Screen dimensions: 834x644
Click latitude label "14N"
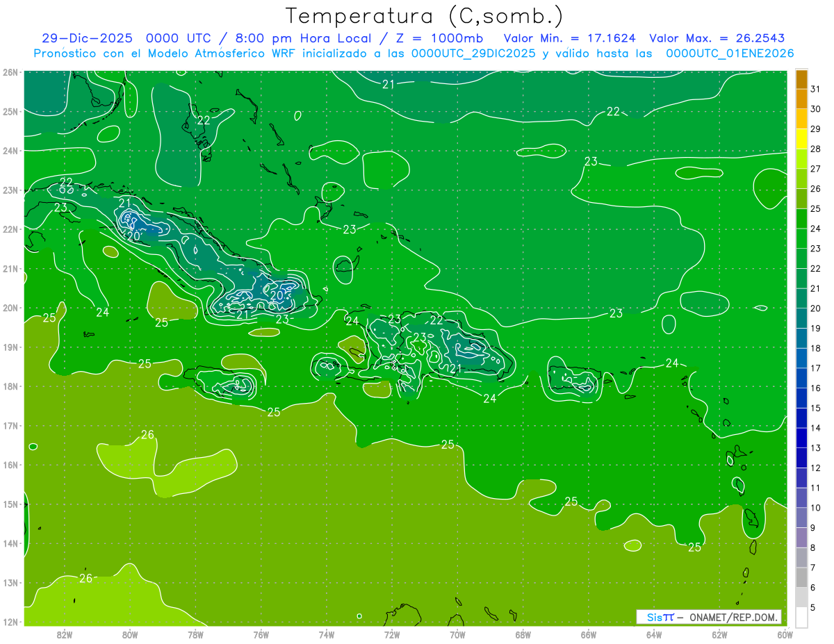click(x=10, y=543)
